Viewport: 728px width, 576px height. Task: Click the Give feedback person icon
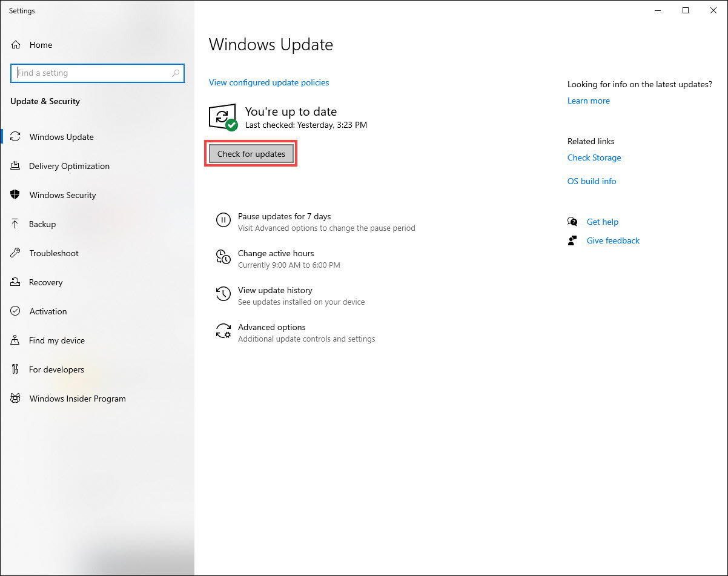(572, 240)
